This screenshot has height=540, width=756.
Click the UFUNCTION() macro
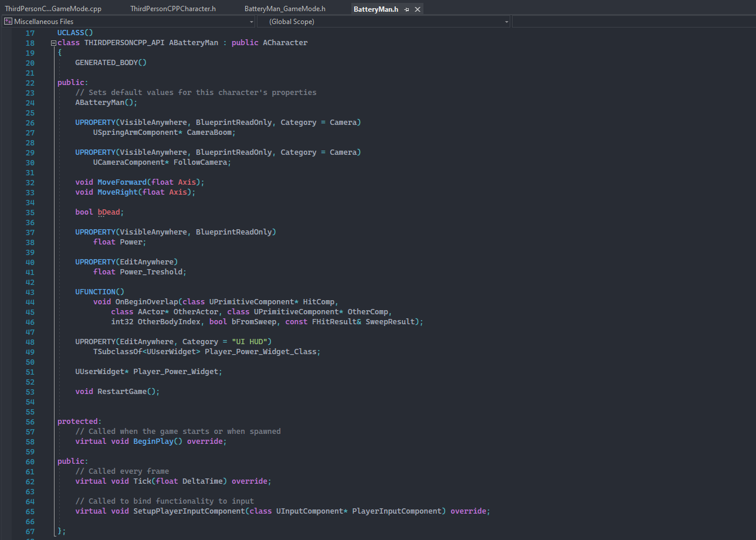coord(100,292)
